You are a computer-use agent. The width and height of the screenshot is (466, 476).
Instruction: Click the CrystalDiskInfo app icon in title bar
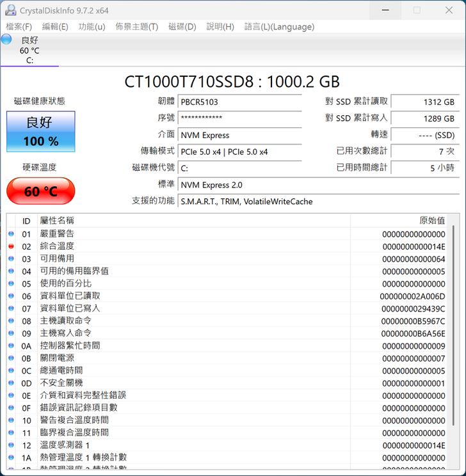11,10
